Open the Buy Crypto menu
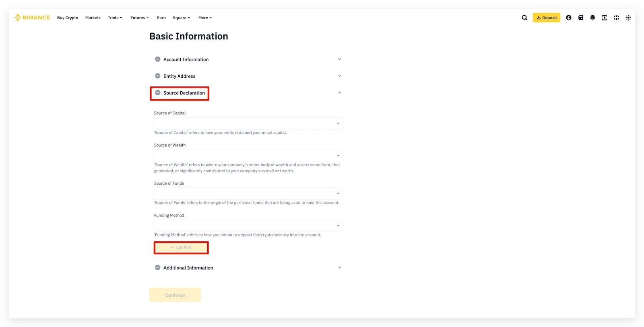This screenshot has height=327, width=644. click(68, 18)
